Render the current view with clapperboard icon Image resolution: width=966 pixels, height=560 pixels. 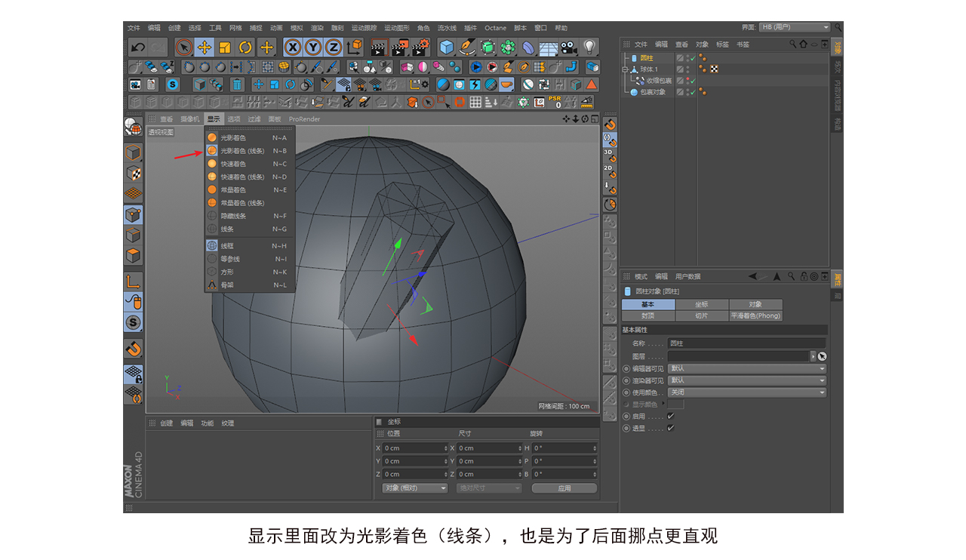(x=379, y=48)
